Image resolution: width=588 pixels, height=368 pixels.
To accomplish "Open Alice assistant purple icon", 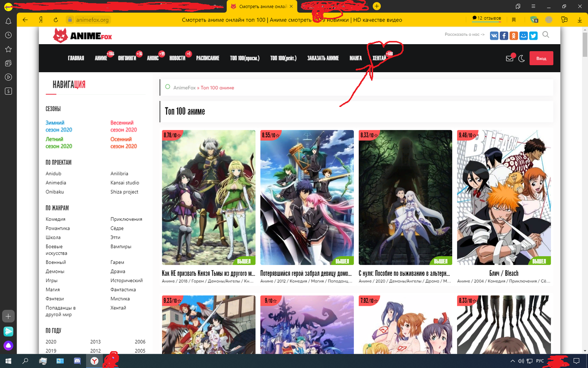I will [x=8, y=346].
